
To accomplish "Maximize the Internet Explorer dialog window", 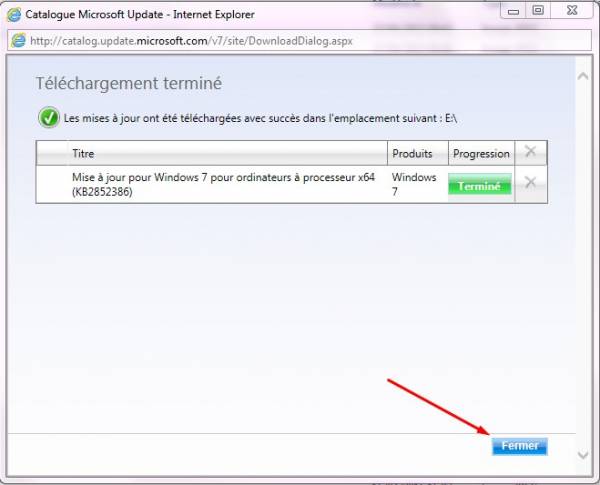I will click(537, 12).
